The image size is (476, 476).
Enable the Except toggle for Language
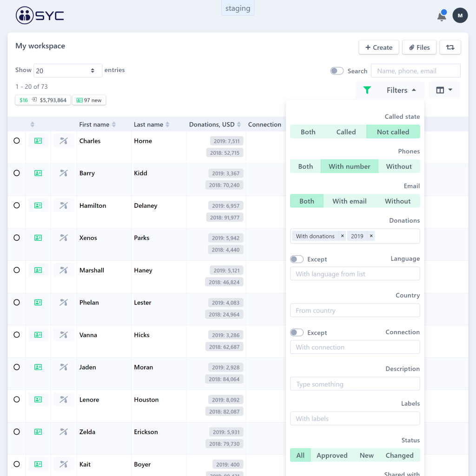point(297,259)
